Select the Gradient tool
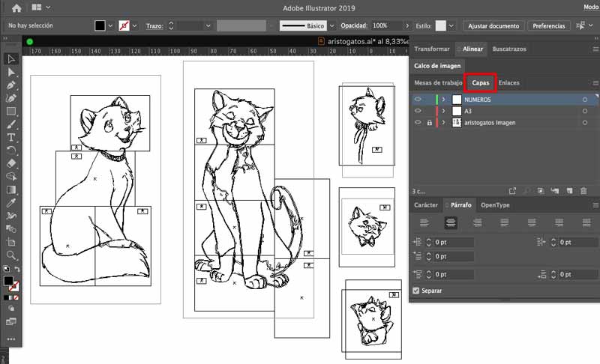This screenshot has height=364, width=600. (11, 189)
